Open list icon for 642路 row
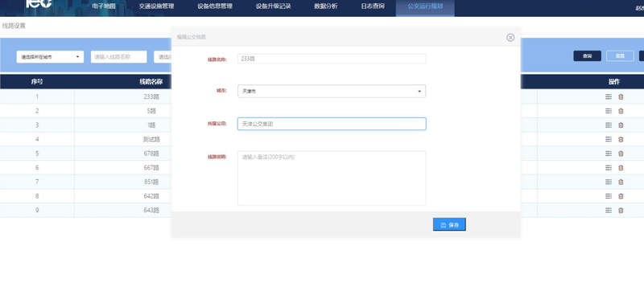644x295 pixels. coord(609,196)
